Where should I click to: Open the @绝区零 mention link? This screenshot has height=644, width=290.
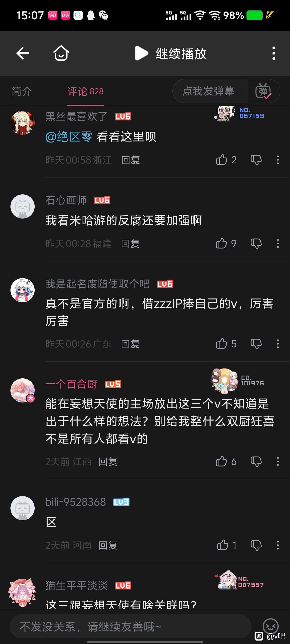69,137
